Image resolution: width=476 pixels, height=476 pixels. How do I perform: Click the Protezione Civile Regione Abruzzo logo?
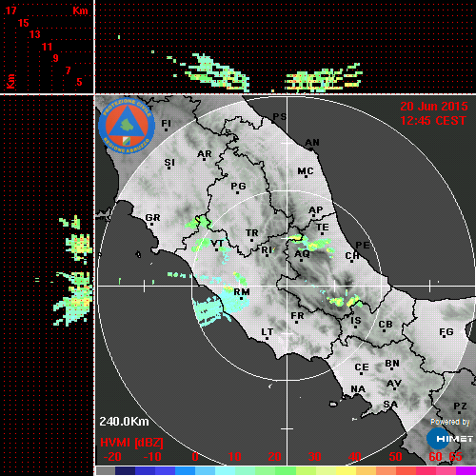pos(127,126)
